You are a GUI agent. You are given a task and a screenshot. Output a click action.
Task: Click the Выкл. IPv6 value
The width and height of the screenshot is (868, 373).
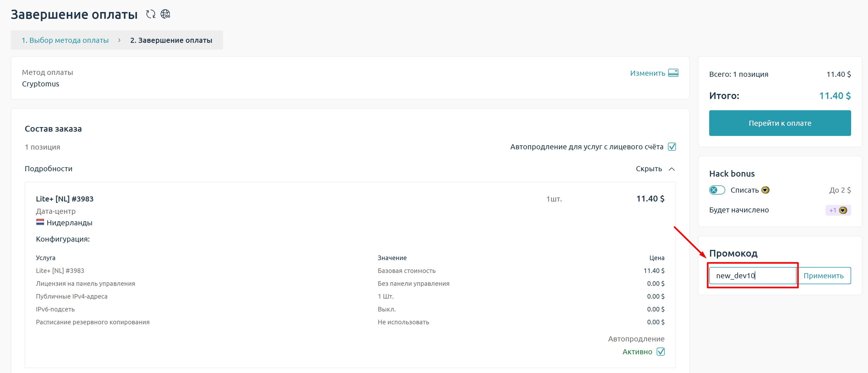coord(386,309)
